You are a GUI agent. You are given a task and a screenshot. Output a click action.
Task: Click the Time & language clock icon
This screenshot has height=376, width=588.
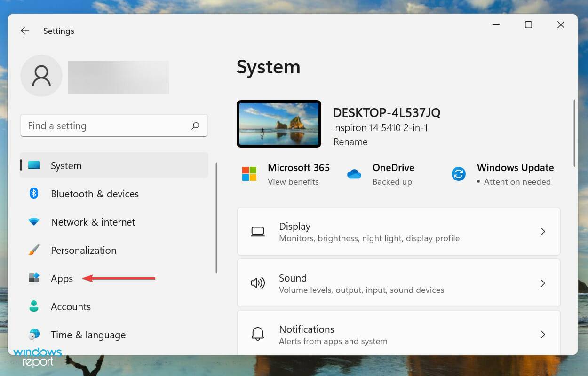pyautogui.click(x=34, y=335)
